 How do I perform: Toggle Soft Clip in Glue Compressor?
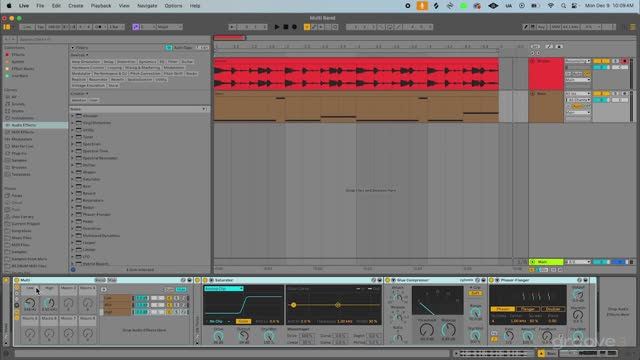(x=476, y=293)
